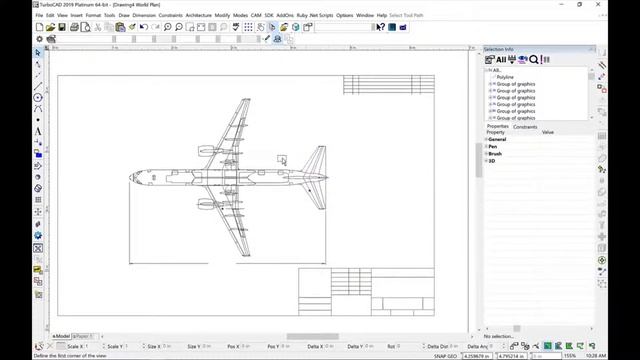Click the Print icon in the toolbar

(74, 27)
